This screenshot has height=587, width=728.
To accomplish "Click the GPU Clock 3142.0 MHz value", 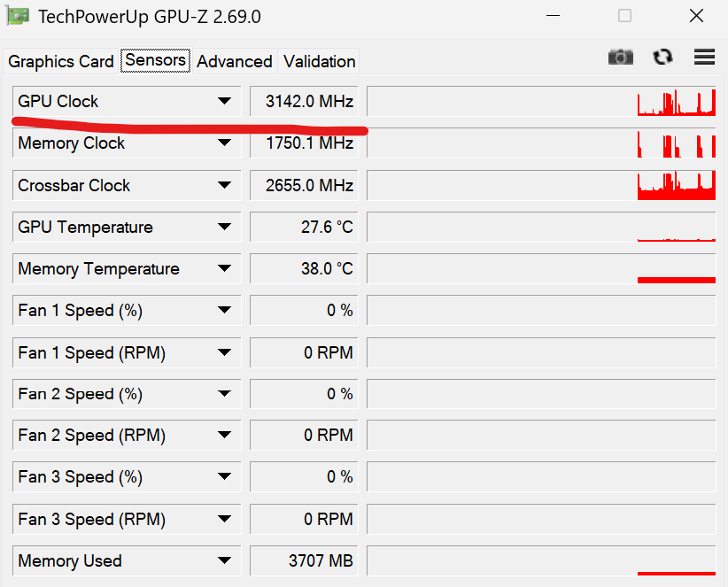I will click(x=304, y=101).
